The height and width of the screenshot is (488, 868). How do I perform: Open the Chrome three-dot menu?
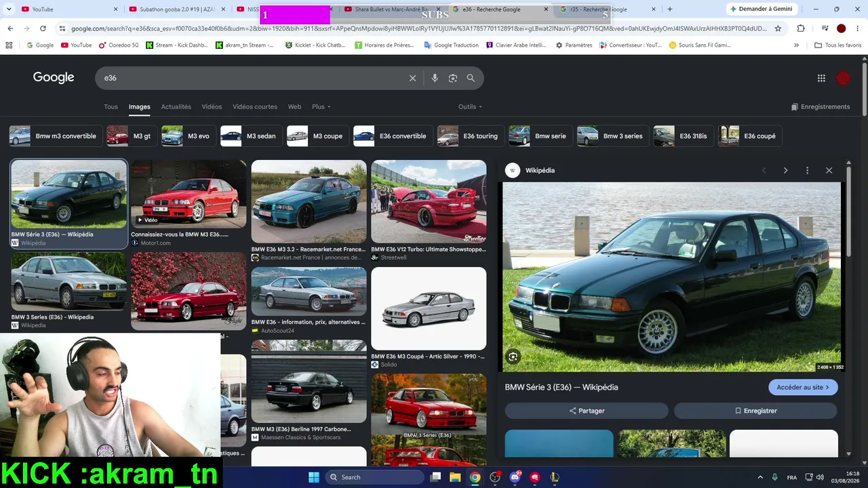(x=858, y=28)
